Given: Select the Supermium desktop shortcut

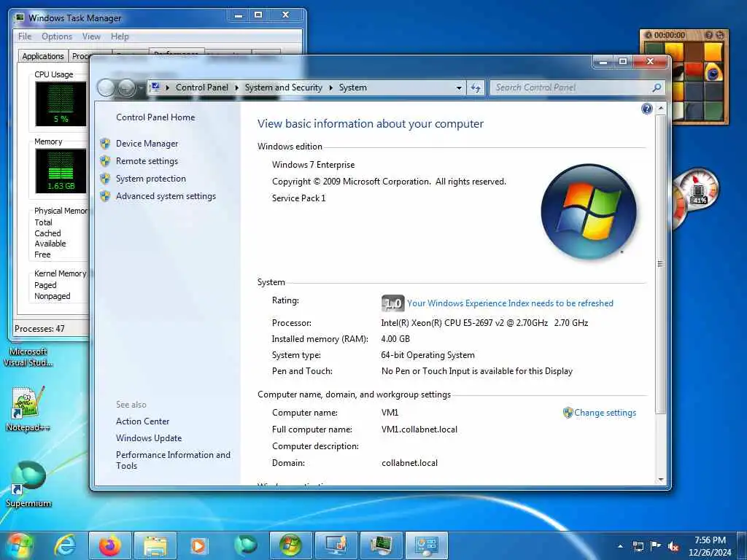Looking at the screenshot, I should (x=28, y=484).
